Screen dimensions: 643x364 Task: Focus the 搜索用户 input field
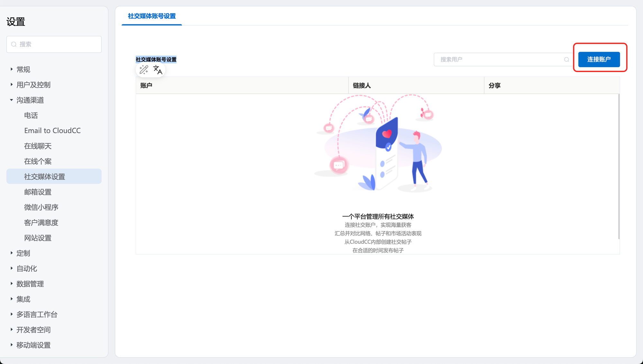498,59
